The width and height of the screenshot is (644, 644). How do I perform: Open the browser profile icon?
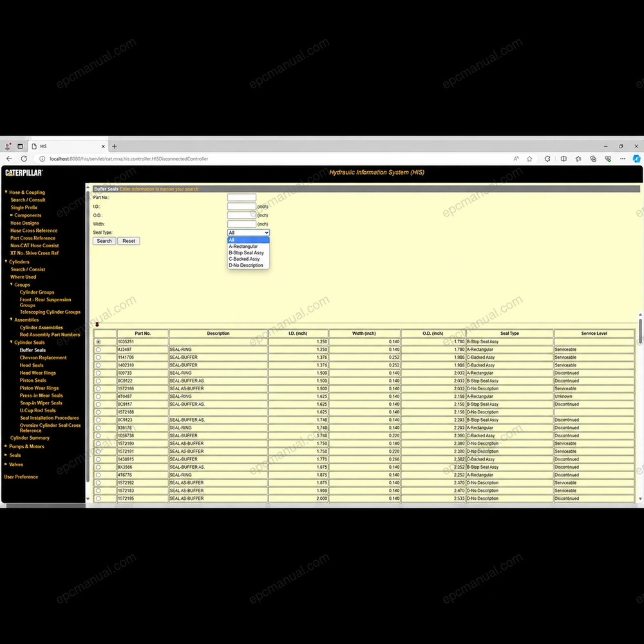7,146
